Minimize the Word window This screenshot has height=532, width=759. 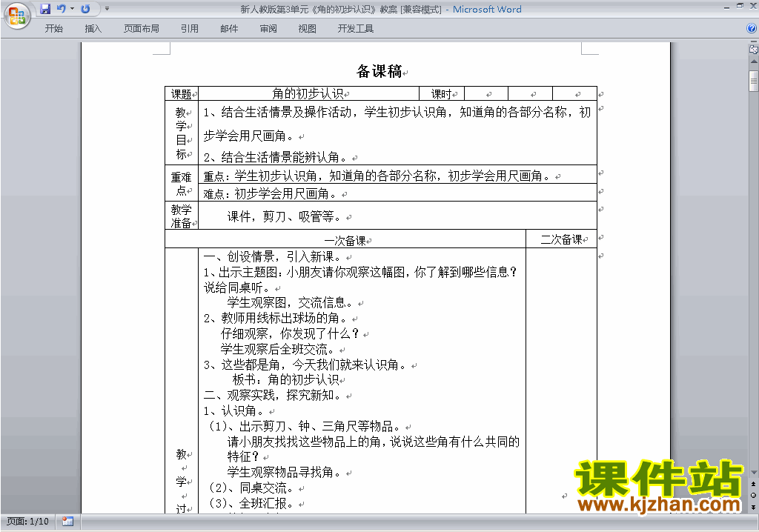point(726,7)
